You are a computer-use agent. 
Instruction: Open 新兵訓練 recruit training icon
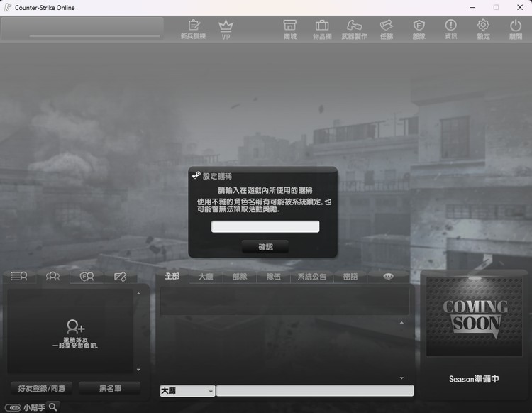(193, 29)
